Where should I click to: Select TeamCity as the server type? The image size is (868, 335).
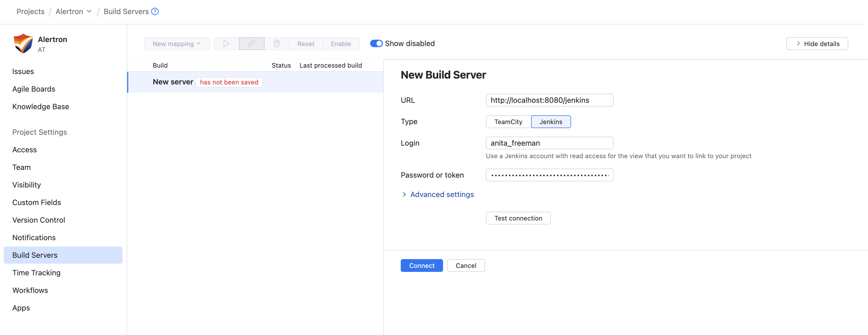[x=508, y=121]
